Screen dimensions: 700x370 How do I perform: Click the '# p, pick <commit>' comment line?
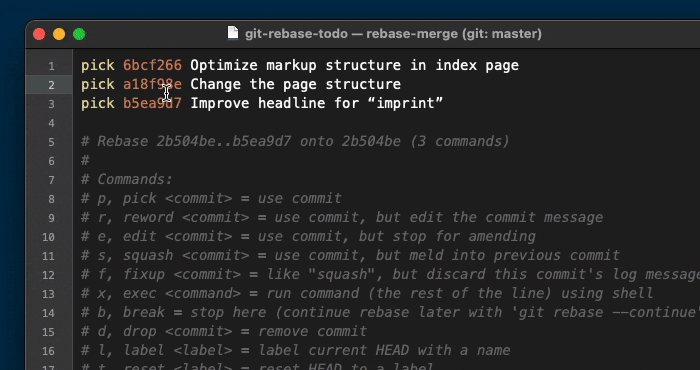211,198
